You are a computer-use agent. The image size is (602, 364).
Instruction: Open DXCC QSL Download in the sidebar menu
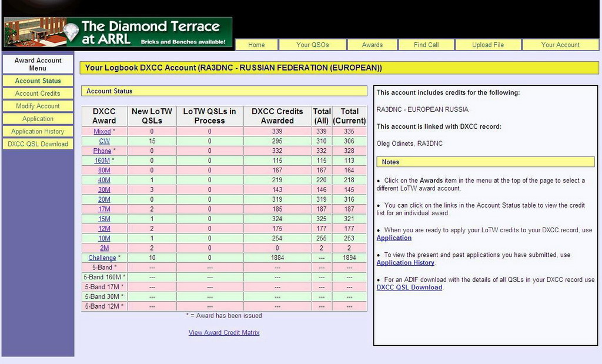coord(38,144)
